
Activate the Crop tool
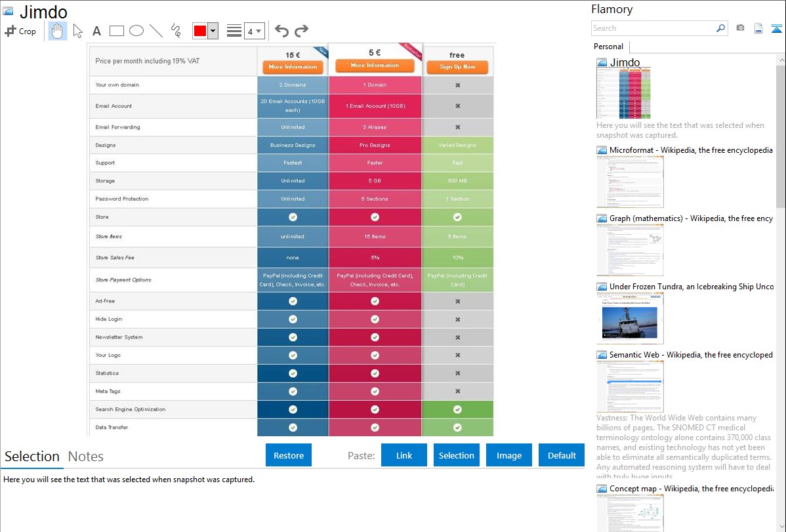(x=20, y=31)
